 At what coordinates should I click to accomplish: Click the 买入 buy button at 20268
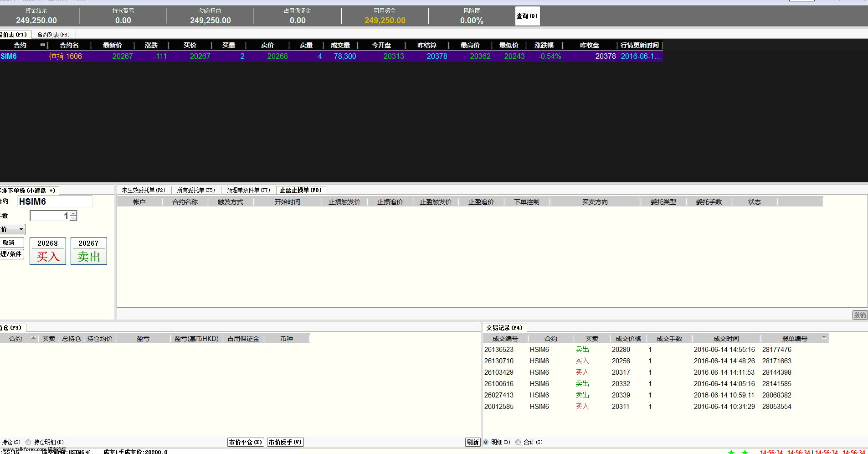tap(48, 251)
